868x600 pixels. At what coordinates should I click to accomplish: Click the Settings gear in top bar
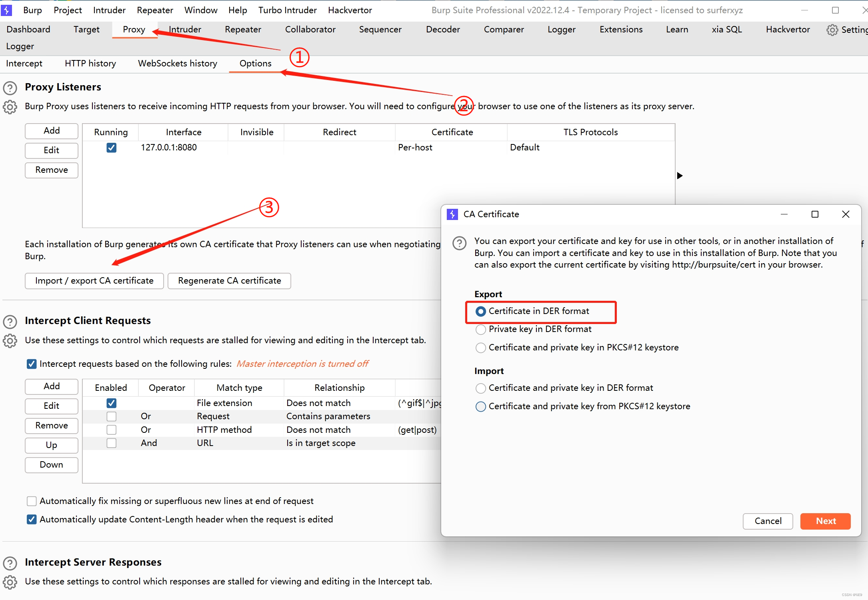(832, 30)
